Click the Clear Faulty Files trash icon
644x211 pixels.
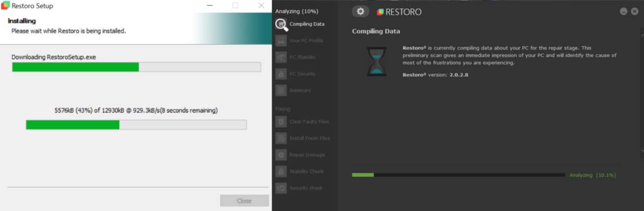pyautogui.click(x=281, y=122)
